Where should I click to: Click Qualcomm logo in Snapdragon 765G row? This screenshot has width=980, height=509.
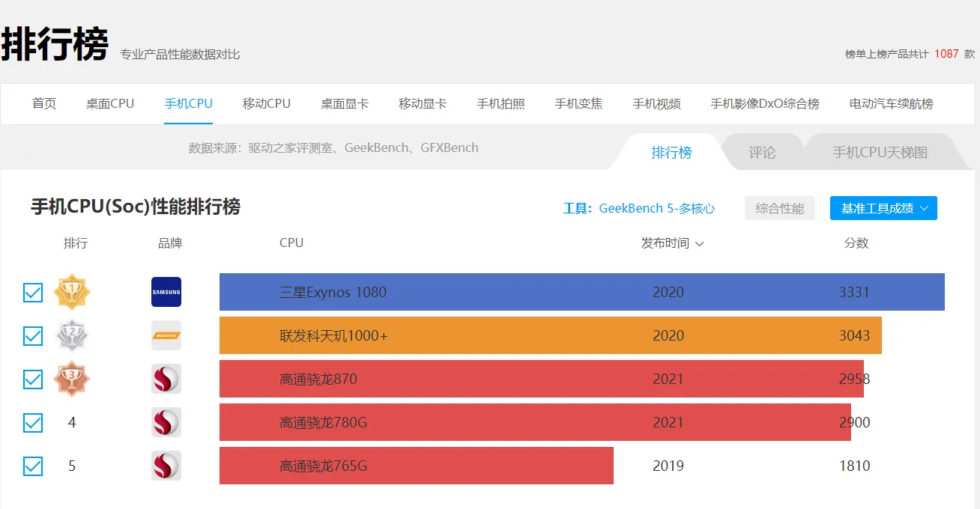[166, 466]
